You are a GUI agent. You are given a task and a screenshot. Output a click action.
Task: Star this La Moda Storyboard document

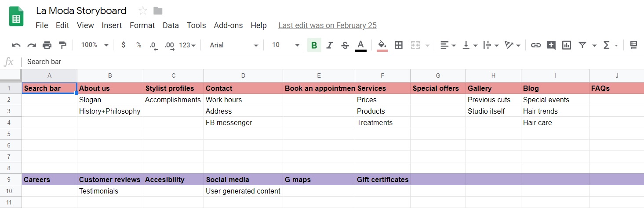tap(143, 11)
